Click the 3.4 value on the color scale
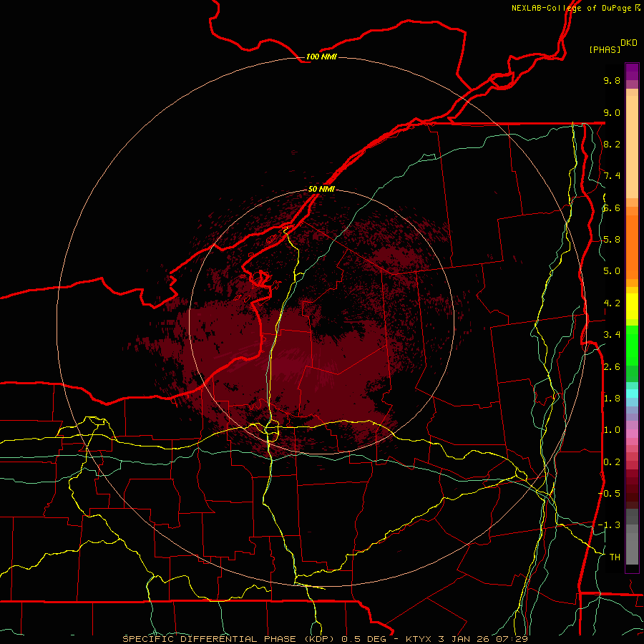The height and width of the screenshot is (644, 644). coord(612,335)
